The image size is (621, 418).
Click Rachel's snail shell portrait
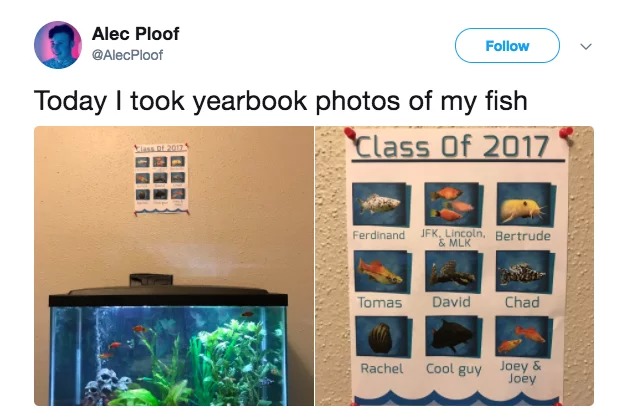383,337
